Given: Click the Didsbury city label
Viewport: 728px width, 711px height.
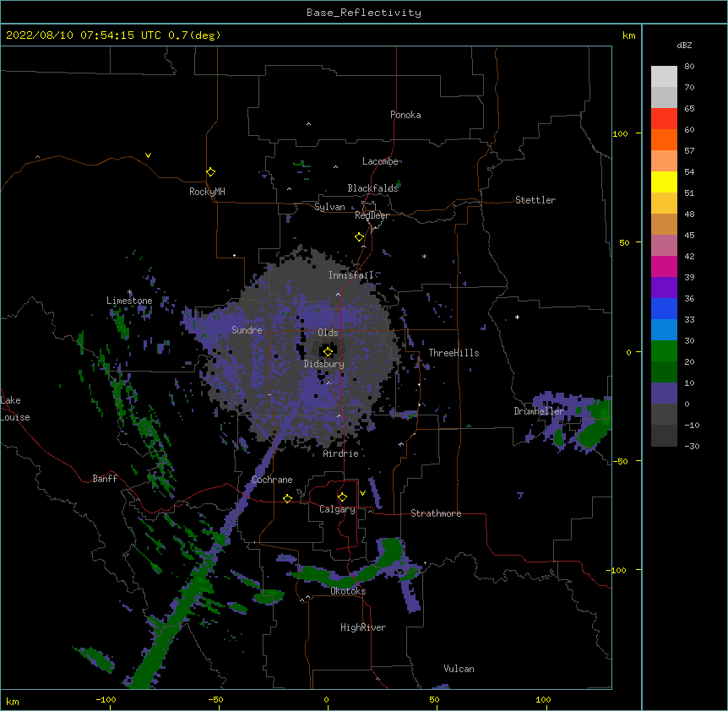Looking at the screenshot, I should 324,364.
